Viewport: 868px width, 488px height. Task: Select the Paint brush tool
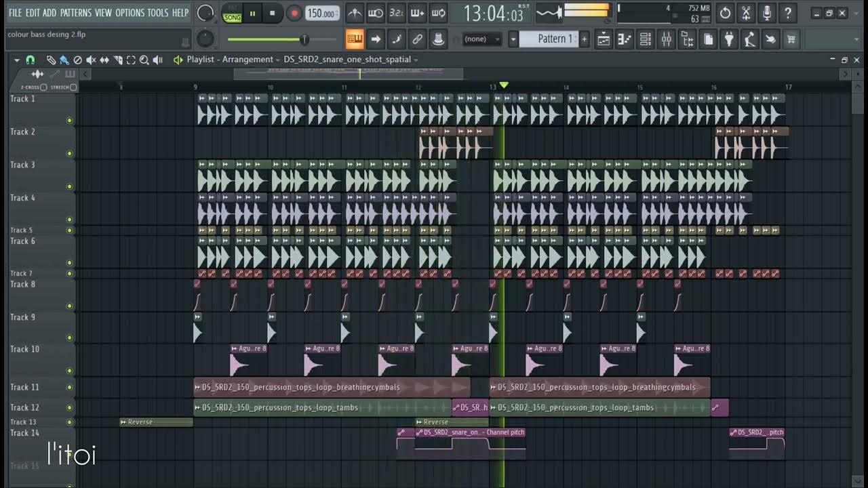[x=64, y=60]
